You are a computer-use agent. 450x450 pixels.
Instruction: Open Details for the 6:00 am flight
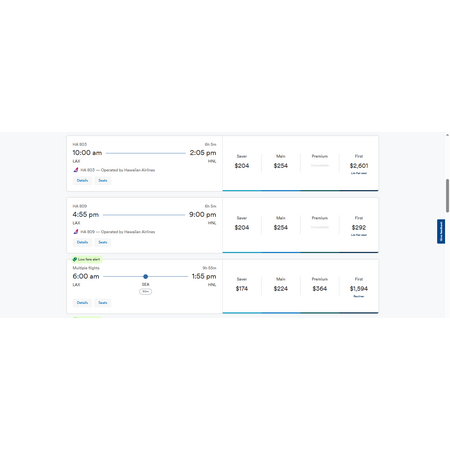click(82, 303)
